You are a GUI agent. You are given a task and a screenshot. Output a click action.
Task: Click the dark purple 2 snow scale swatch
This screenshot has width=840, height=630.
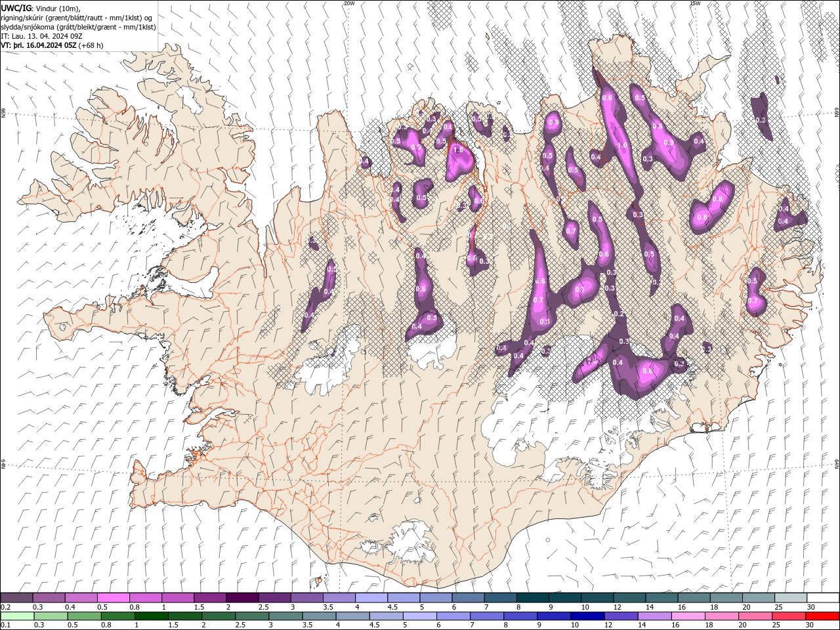pyautogui.click(x=241, y=598)
